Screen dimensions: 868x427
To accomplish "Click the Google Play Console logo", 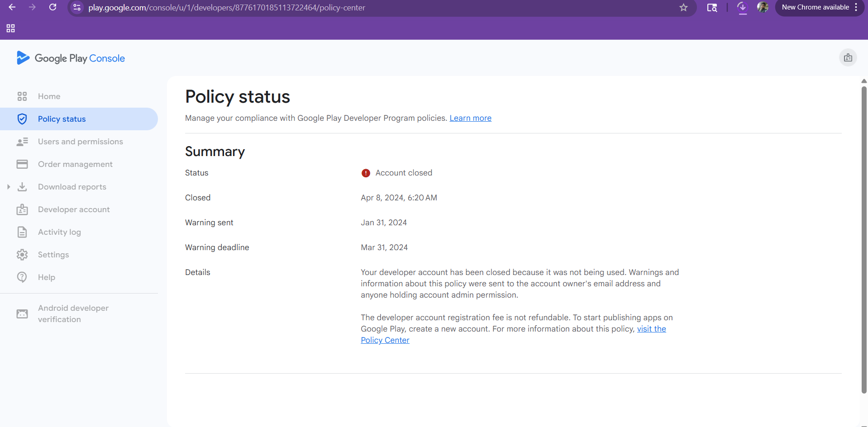I will click(71, 58).
